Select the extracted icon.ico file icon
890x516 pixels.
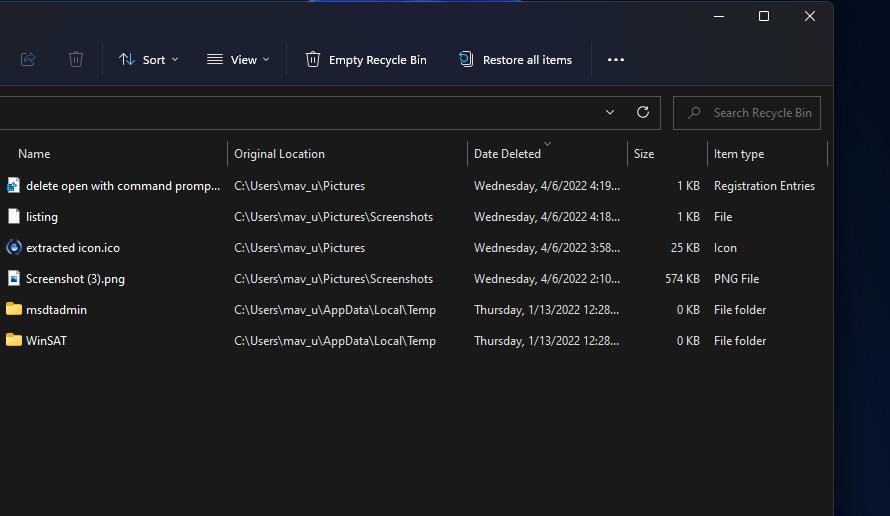(14, 247)
